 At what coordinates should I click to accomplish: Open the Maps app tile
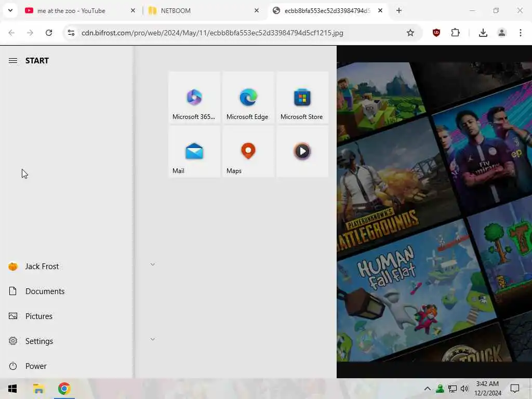[x=248, y=151]
